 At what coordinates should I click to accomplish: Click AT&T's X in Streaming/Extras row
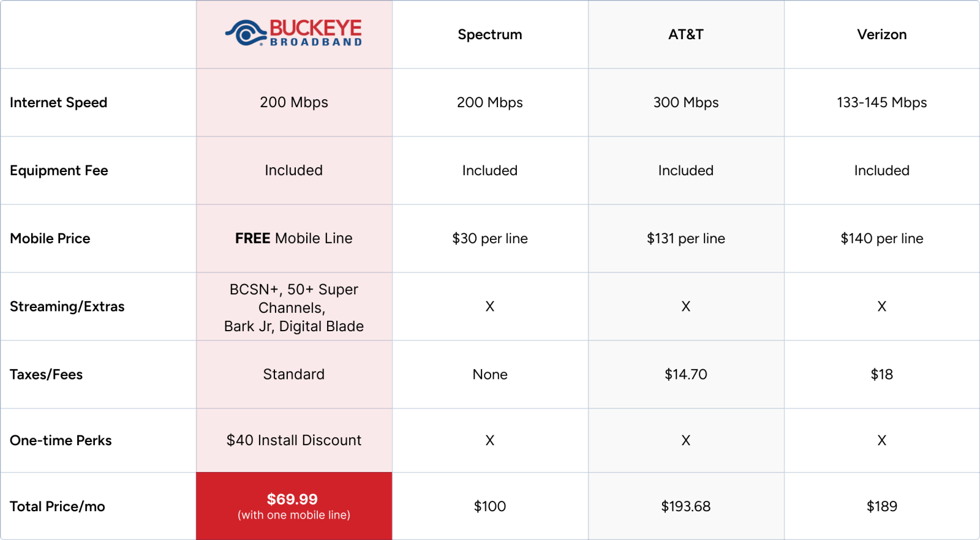(686, 307)
